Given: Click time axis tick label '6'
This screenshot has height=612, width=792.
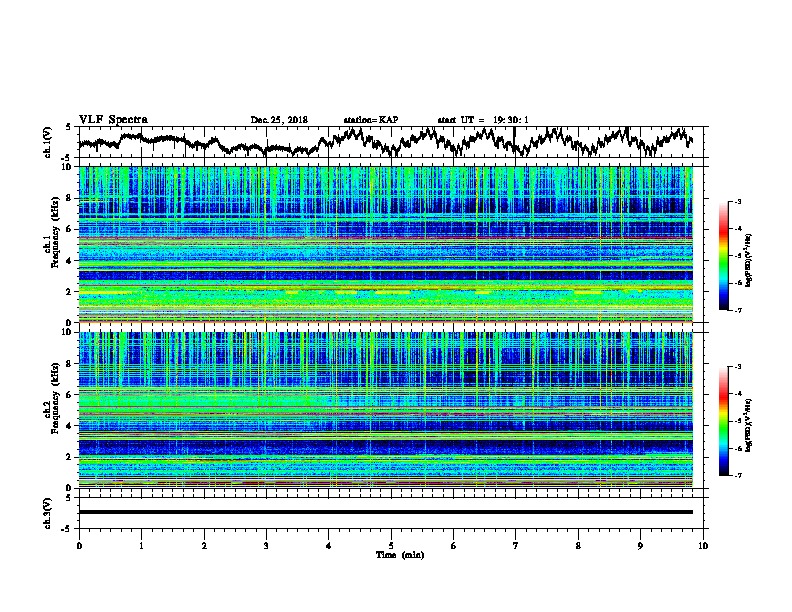Looking at the screenshot, I should 454,546.
